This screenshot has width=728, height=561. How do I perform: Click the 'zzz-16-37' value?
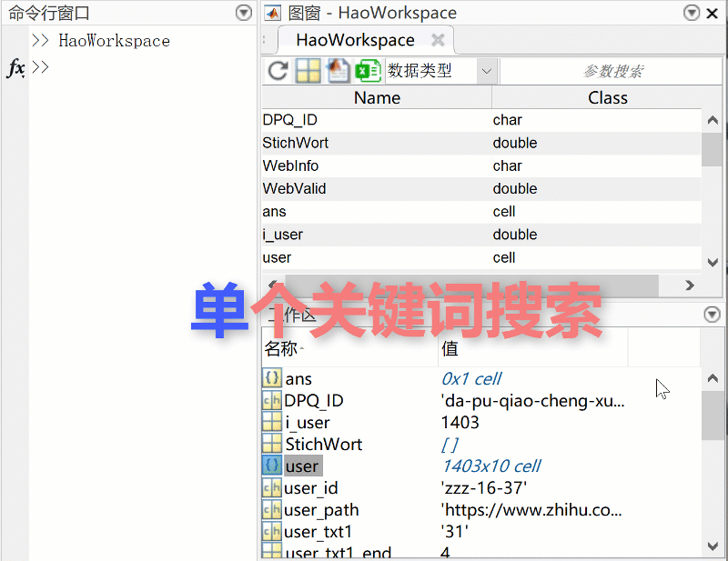click(x=484, y=488)
